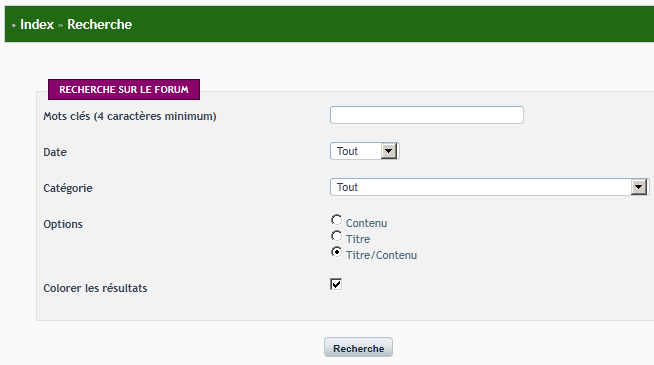Image resolution: width=654 pixels, height=365 pixels.
Task: Click the Date select box showing Tout
Action: coord(365,151)
